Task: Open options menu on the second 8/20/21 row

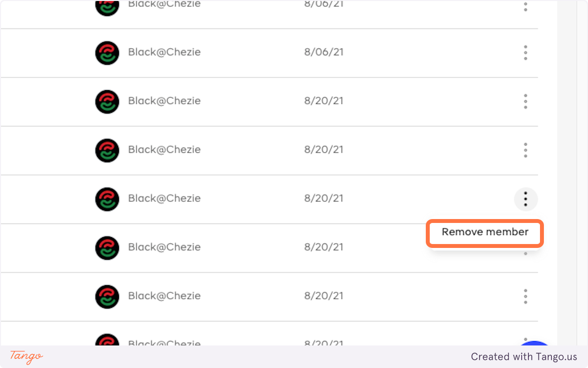Action: [525, 150]
